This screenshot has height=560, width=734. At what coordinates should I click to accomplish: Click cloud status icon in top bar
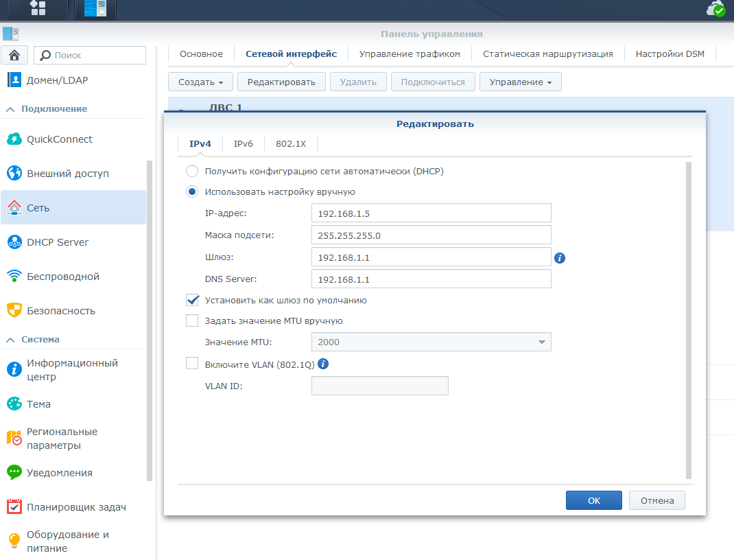tap(716, 8)
